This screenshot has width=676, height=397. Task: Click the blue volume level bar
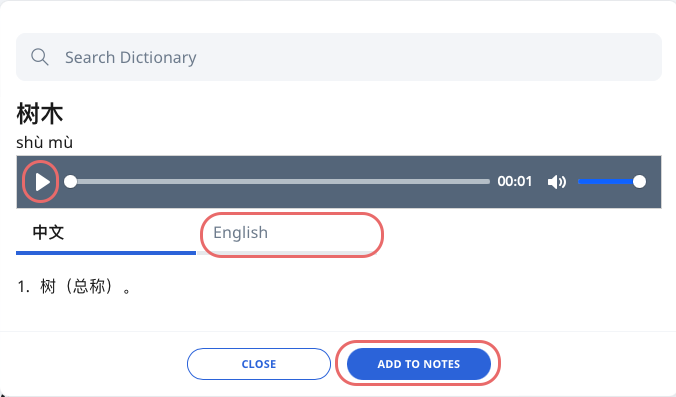click(x=608, y=181)
